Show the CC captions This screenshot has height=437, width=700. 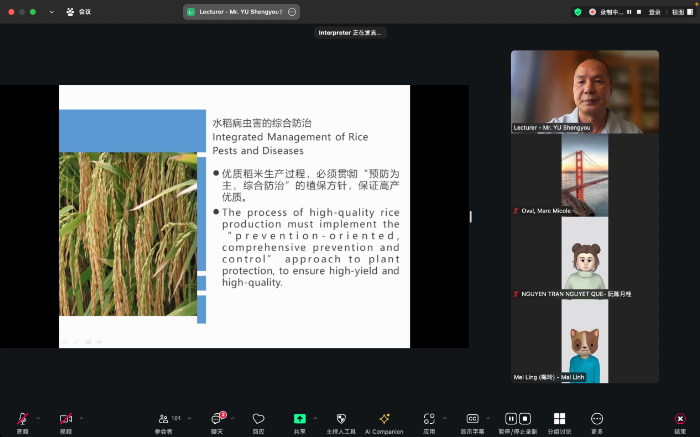tap(473, 418)
